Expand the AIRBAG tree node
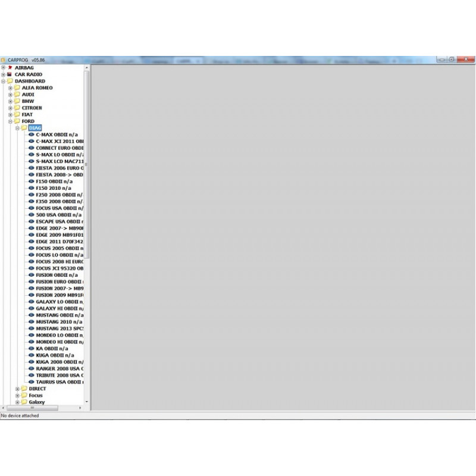 pyautogui.click(x=3, y=68)
